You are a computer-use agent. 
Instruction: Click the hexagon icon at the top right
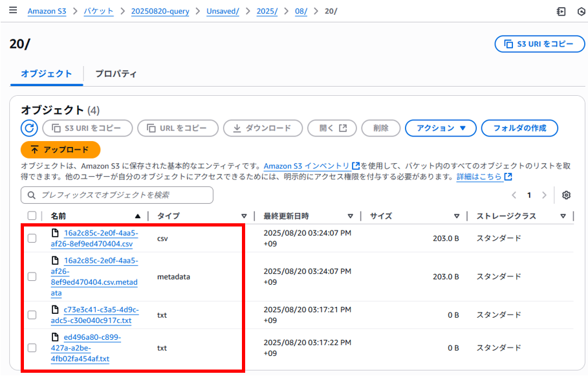click(x=582, y=12)
